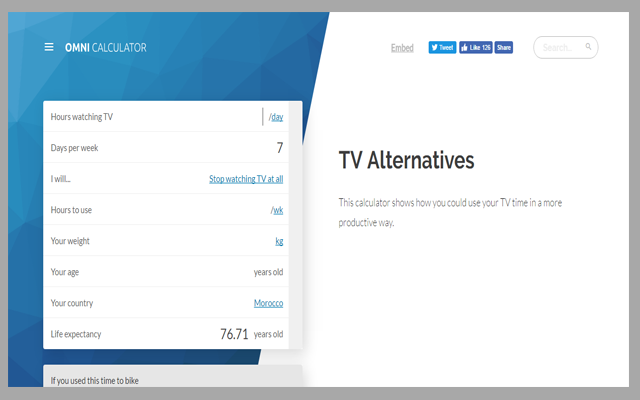Open the kg weight unit dropdown
Screen dimensions: 640x400
pyautogui.click(x=279, y=241)
